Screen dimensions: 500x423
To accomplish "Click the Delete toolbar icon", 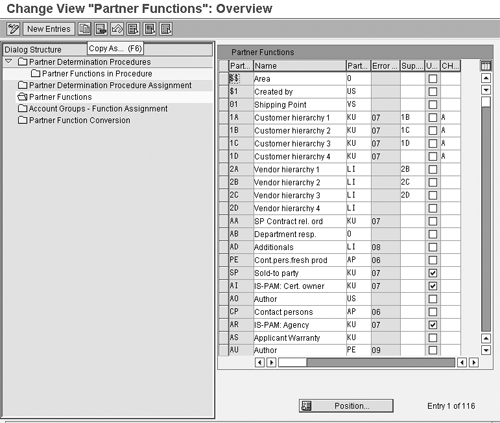I will pyautogui.click(x=101, y=29).
